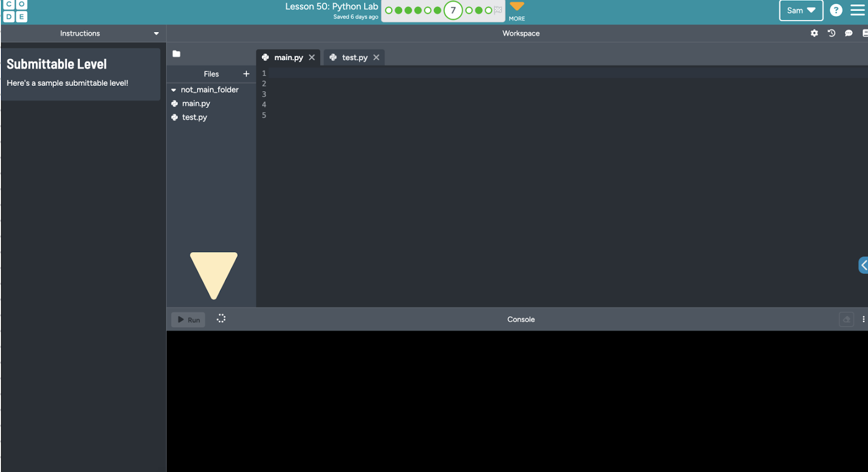This screenshot has width=868, height=472.
Task: Go to the first lesson progress bubble
Action: [388, 10]
